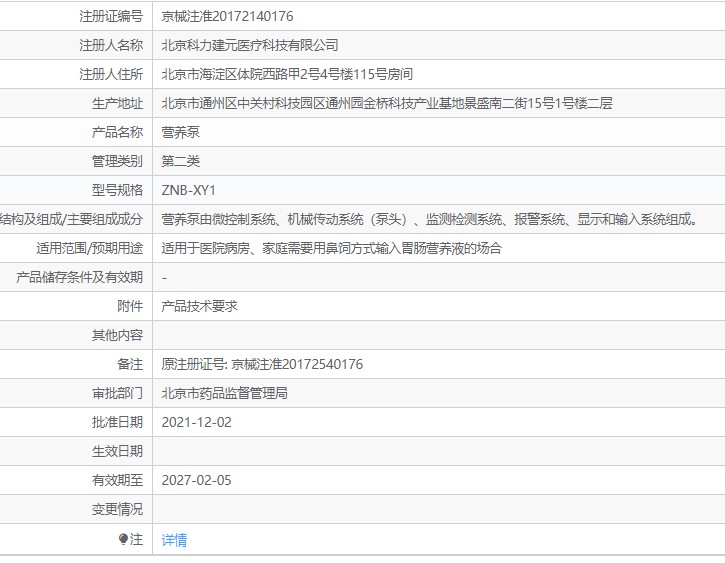725x563 pixels.
Task: Click the 型号规格 label
Action: point(117,190)
